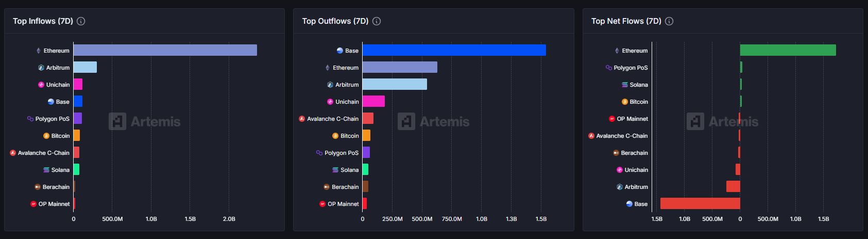Click the Top Net Flows (7D) title
The width and height of the screenshot is (868, 239).
tap(626, 21)
